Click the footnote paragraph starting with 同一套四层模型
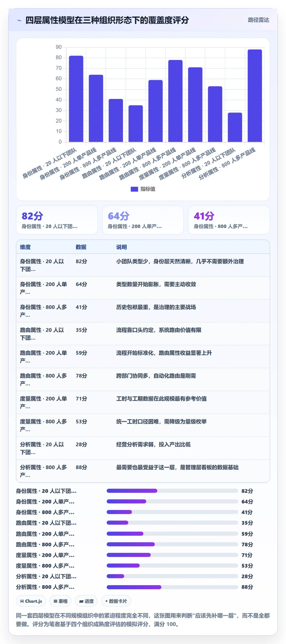Screen dimensions: 286x644 143,620
